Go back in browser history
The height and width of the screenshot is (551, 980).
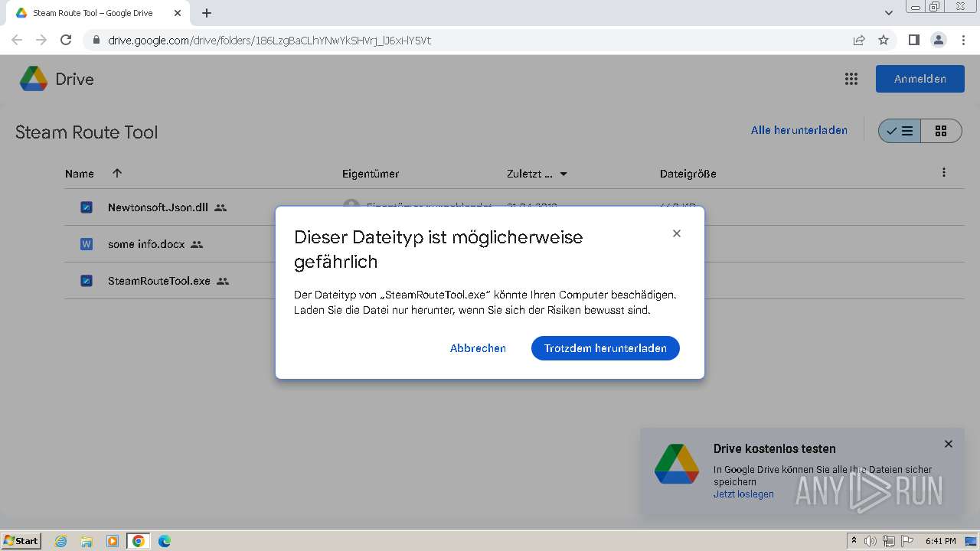pyautogui.click(x=17, y=40)
